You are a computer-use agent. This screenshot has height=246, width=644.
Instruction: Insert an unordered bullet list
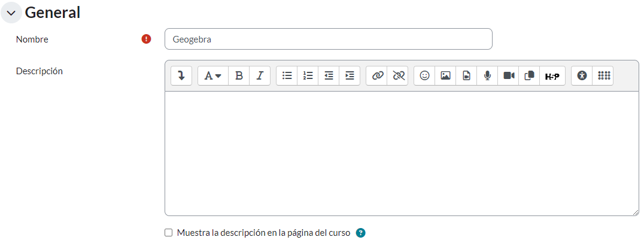pyautogui.click(x=287, y=76)
